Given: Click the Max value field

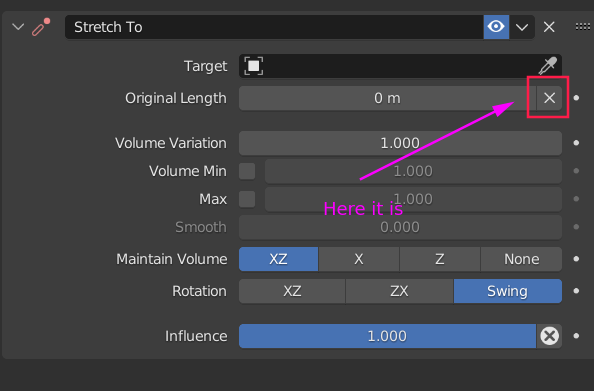Looking at the screenshot, I should 413,199.
